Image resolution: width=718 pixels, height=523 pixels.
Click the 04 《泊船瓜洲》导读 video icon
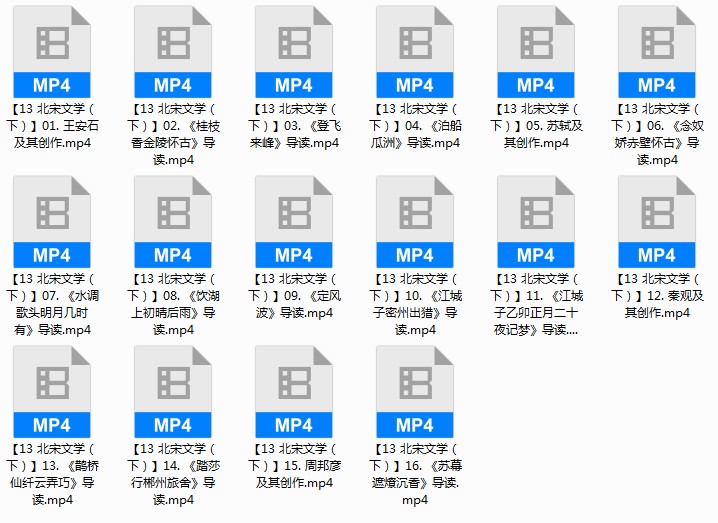coord(415,52)
